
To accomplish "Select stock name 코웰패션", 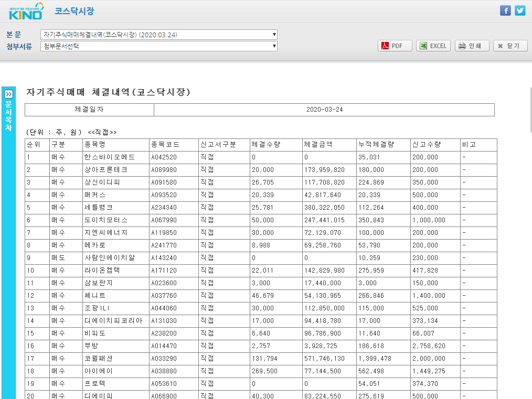I will [99, 358].
